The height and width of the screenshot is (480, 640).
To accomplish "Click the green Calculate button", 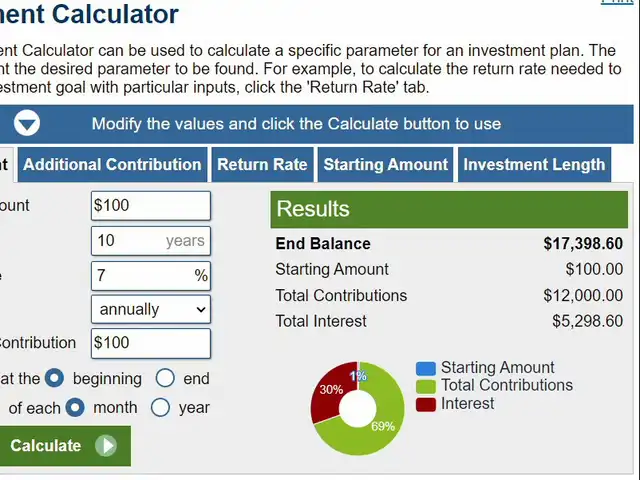I will [64, 446].
